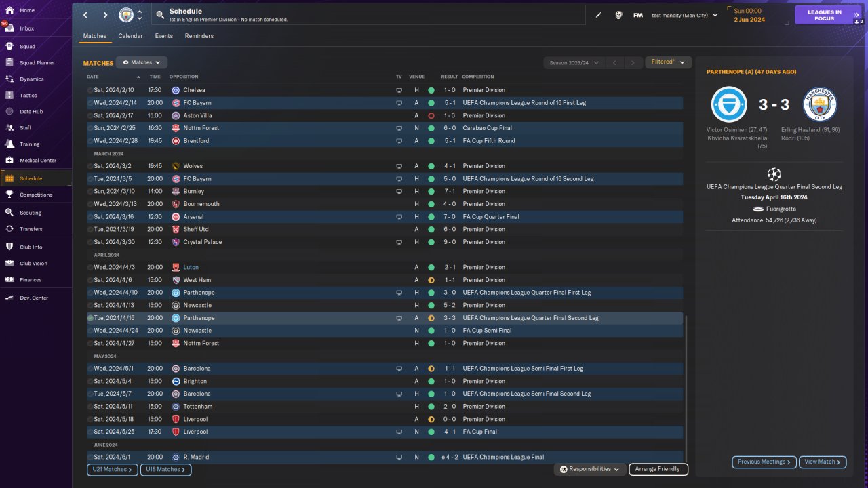The width and height of the screenshot is (868, 488).
Task: Open the help icon beside the pencil
Action: [x=618, y=15]
